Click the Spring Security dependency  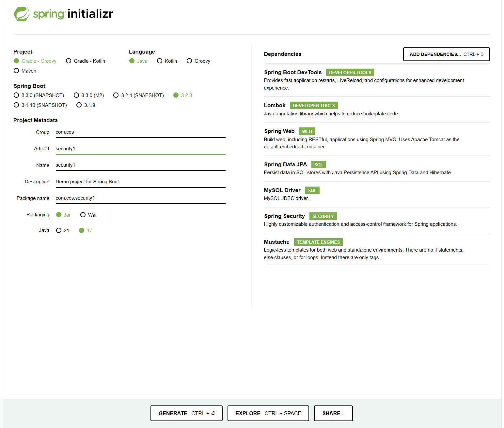point(377,220)
